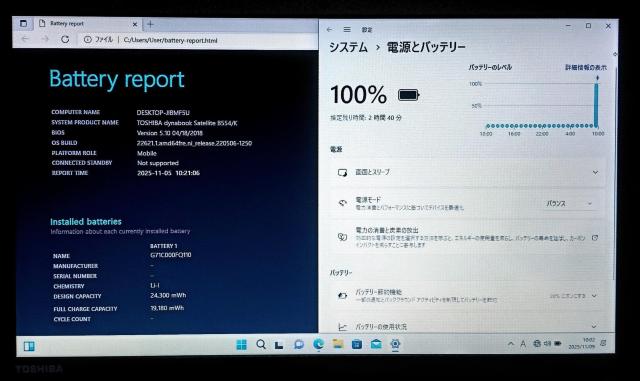Screen dimensions: 640x381
Task: Click the power mode icon
Action: coord(342,203)
